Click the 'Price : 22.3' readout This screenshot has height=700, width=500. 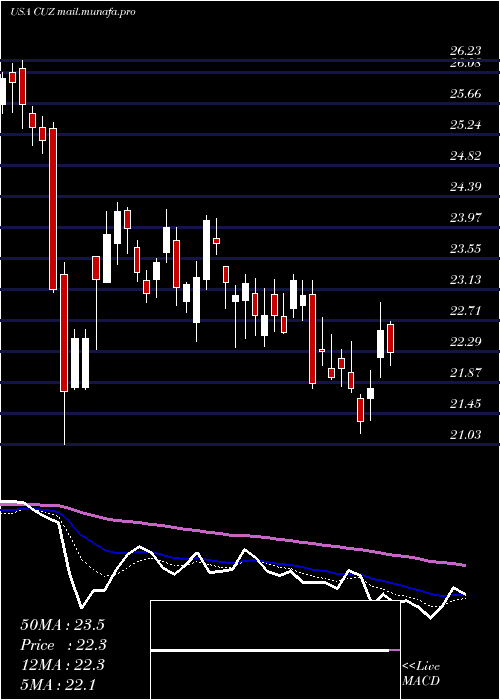tap(63, 645)
